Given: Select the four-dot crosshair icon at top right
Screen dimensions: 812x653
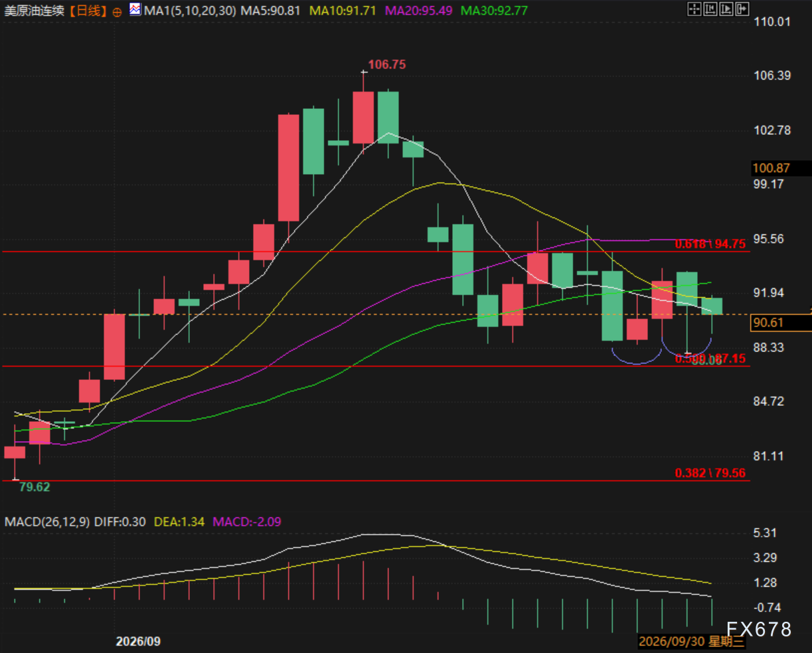Looking at the screenshot, I should coord(694,9).
